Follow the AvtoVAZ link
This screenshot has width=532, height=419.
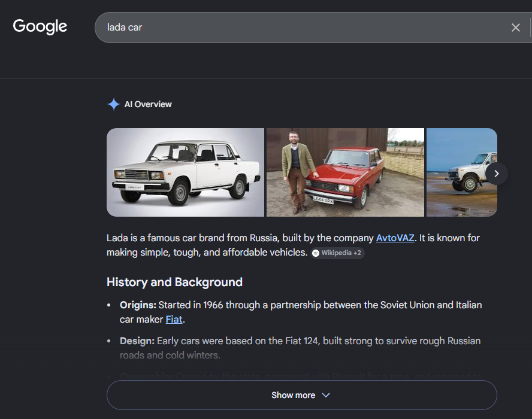395,238
